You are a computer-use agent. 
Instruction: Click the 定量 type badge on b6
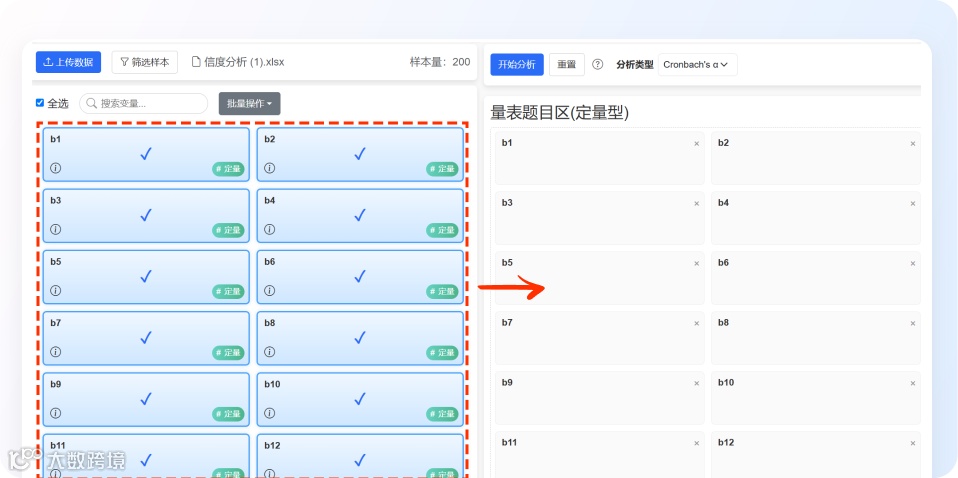442,292
